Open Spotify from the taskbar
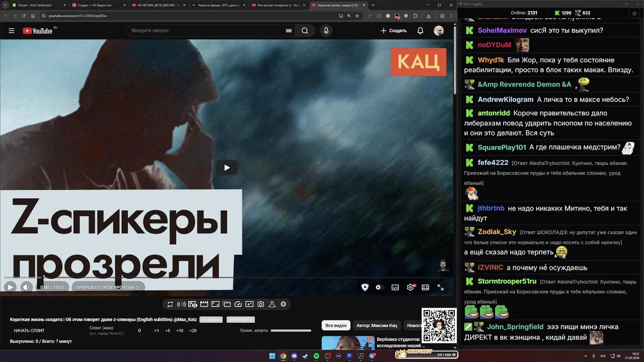 click(x=316, y=356)
